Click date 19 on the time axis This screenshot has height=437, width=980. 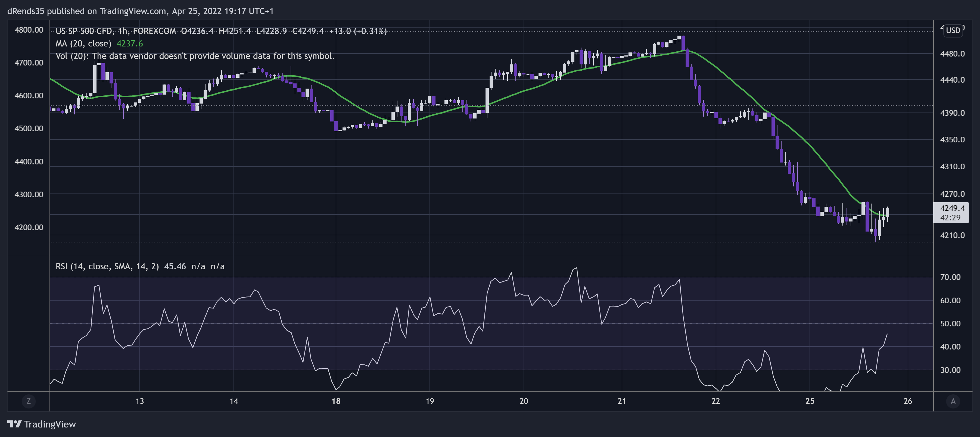[430, 401]
